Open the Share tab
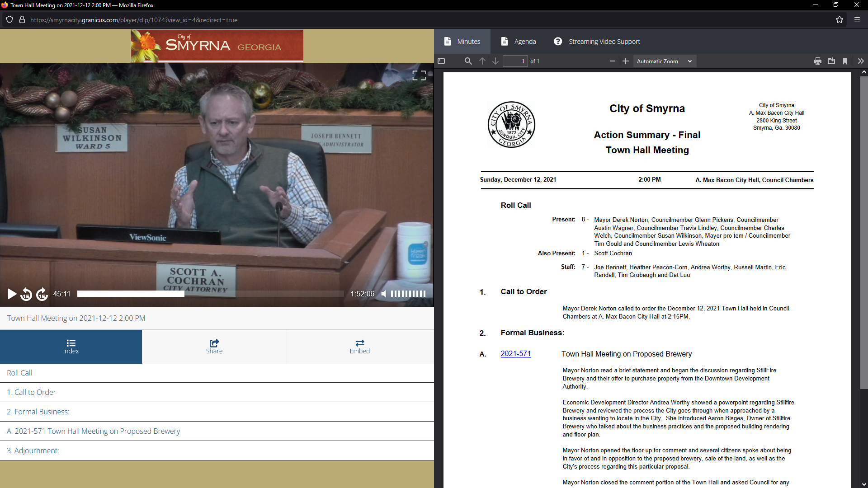 [214, 347]
